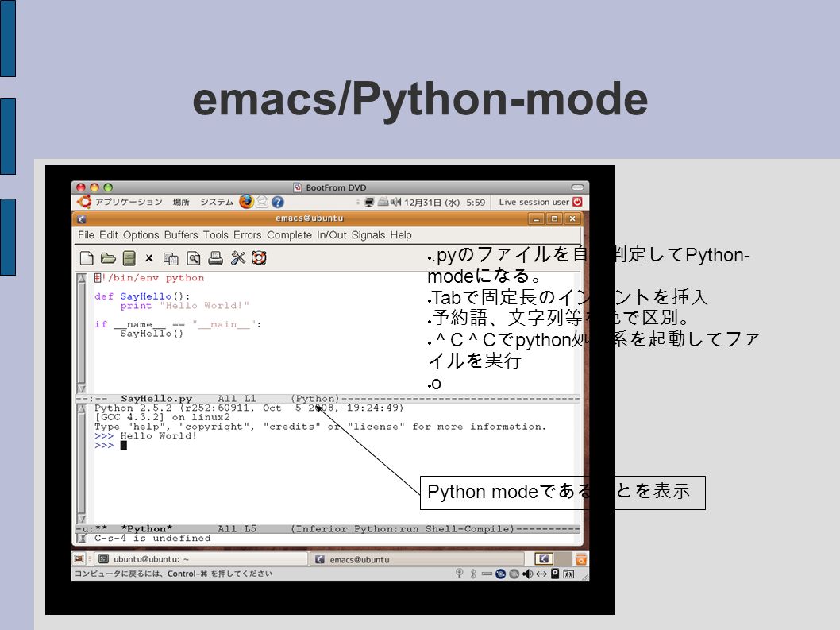Click the red power shutdown icon
This screenshot has height=630, width=840.
[x=577, y=202]
